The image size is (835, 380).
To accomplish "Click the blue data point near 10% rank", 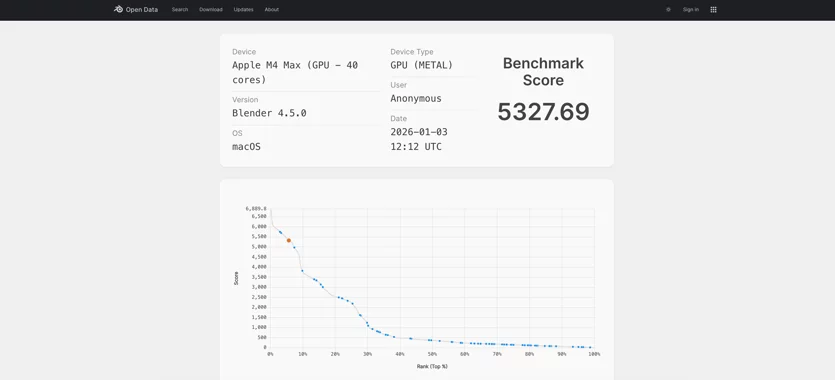I will pyautogui.click(x=302, y=271).
